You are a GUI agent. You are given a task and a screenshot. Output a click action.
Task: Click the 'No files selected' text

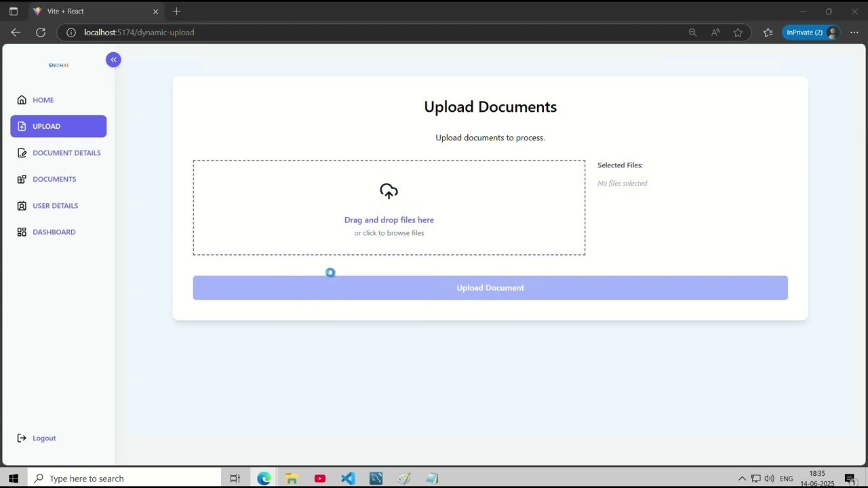[622, 183]
